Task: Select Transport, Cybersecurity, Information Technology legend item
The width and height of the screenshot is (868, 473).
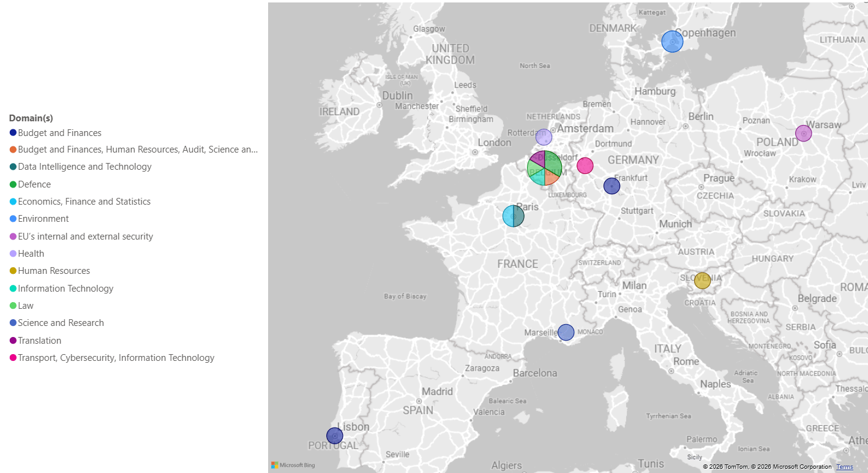Action: pyautogui.click(x=111, y=358)
